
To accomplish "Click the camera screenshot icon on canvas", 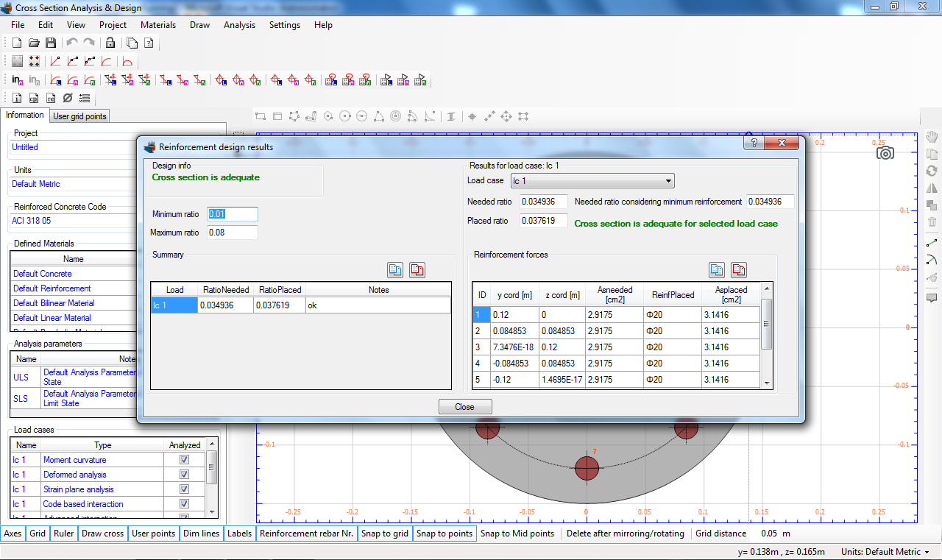I will (885, 153).
